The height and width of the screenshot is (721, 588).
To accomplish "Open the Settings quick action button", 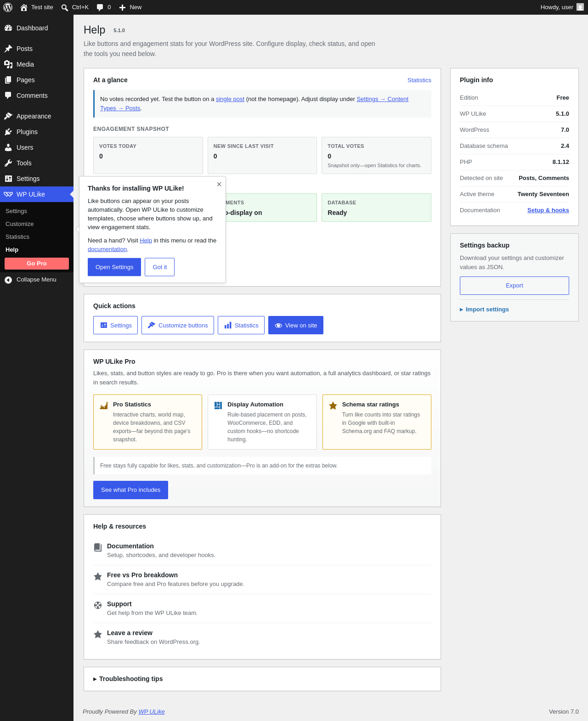I will coord(116,325).
